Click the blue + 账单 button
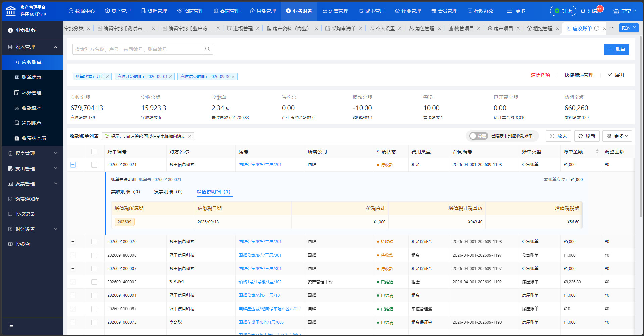Screen dimensions: 644x336 (x=616, y=49)
